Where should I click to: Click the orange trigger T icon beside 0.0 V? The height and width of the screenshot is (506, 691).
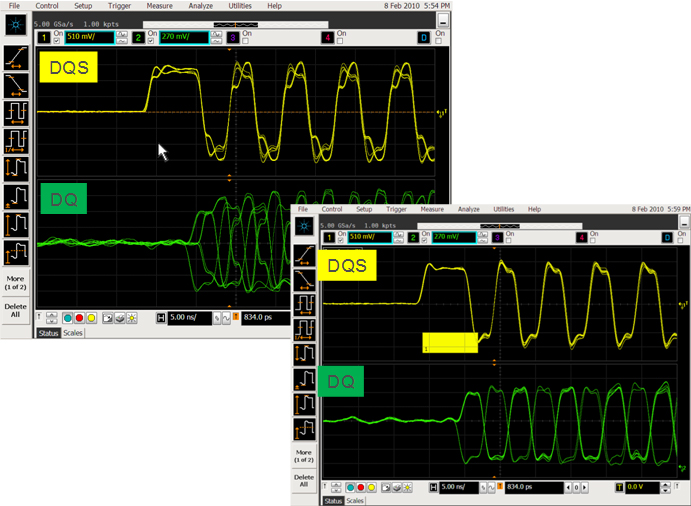[621, 487]
